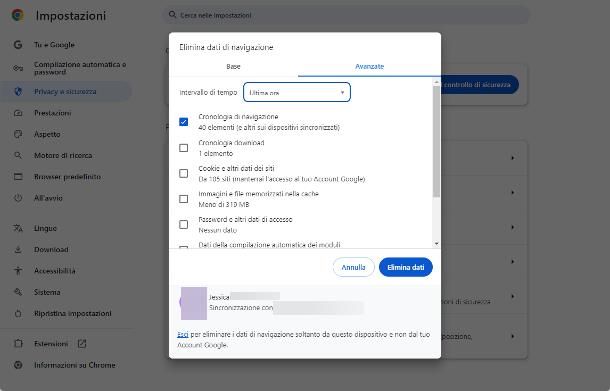Image resolution: width=610 pixels, height=391 pixels.
Task: Click the shield icon for Privacy e sicurezza
Action: [18, 91]
